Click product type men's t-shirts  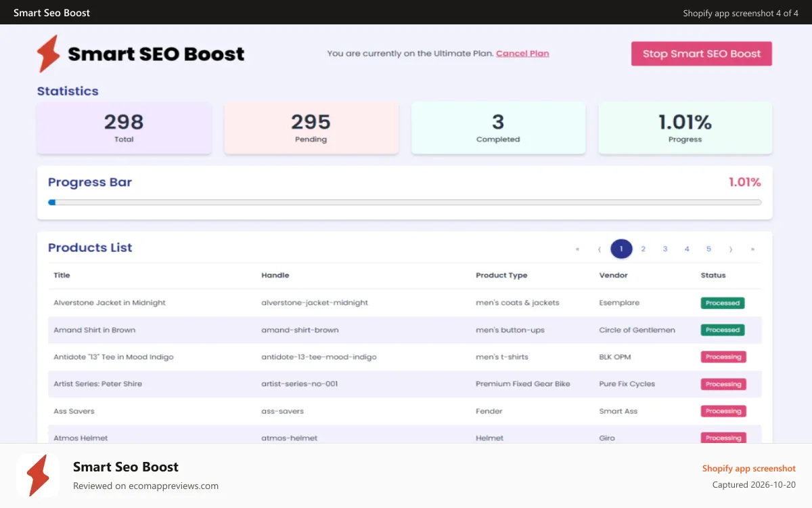pyautogui.click(x=502, y=357)
